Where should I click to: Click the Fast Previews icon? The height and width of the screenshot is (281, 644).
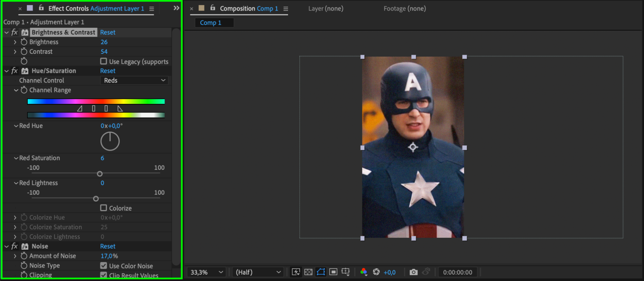click(296, 272)
